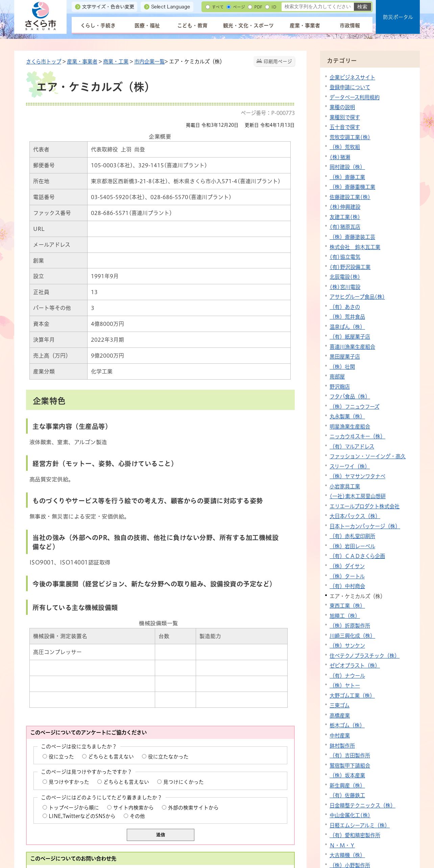Image resolution: width=434 pixels, height=868 pixels.
Task: Select the すべて search scope radio
Action: click(208, 7)
